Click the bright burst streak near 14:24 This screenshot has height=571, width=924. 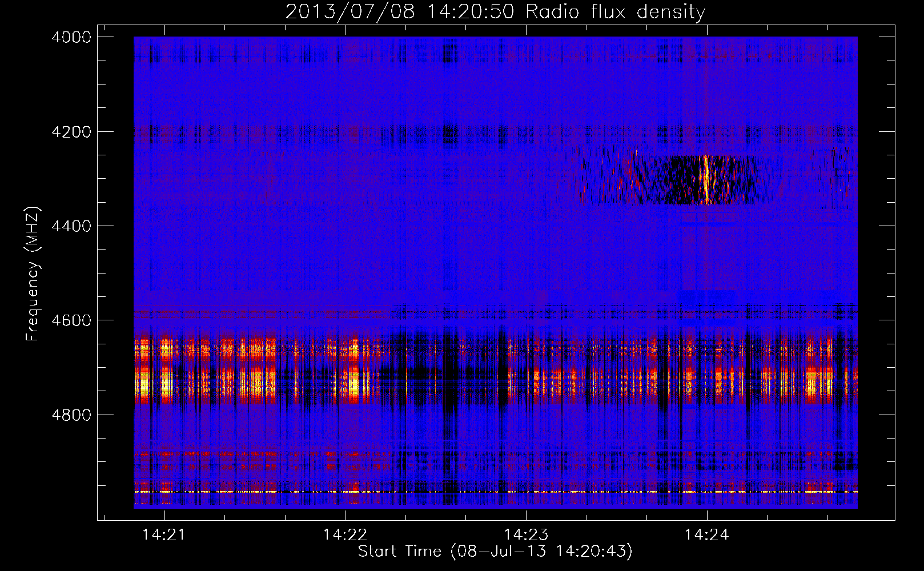click(x=706, y=179)
